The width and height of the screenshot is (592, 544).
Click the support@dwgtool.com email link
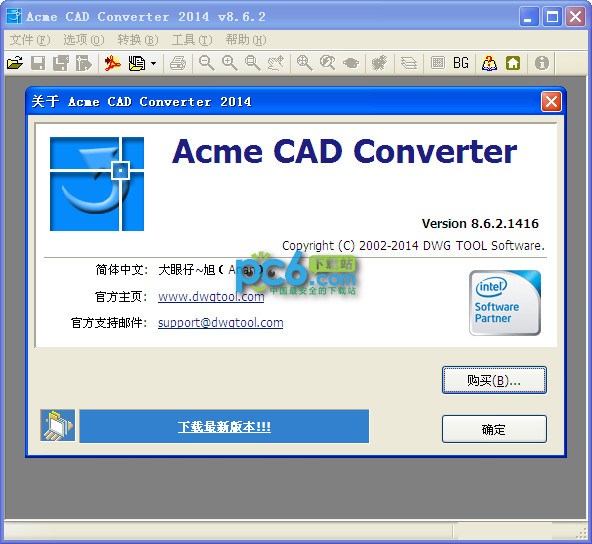[x=220, y=323]
